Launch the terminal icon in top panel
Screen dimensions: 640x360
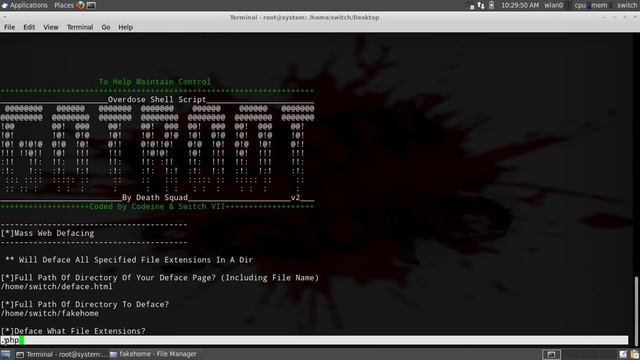(91, 5)
